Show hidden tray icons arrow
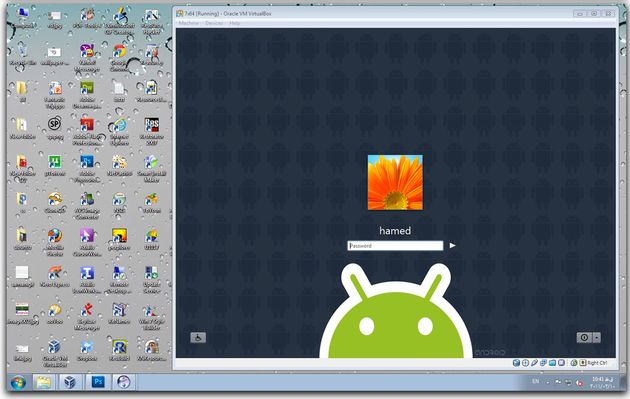The image size is (630, 399). tap(548, 382)
